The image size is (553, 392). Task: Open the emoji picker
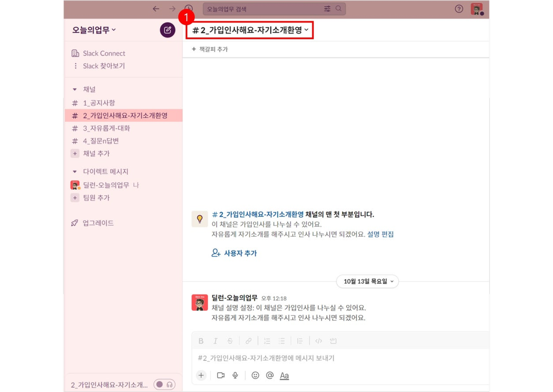point(255,375)
